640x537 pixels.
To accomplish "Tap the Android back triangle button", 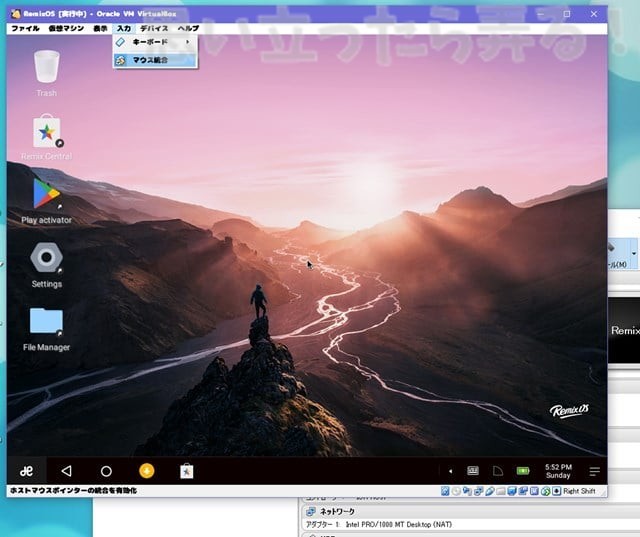I will click(x=66, y=471).
